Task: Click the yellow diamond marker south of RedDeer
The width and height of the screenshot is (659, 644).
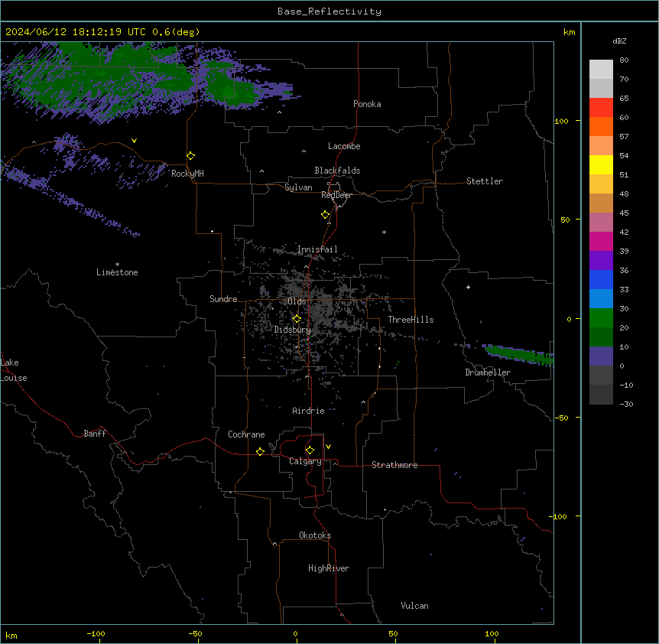Action: pos(326,215)
